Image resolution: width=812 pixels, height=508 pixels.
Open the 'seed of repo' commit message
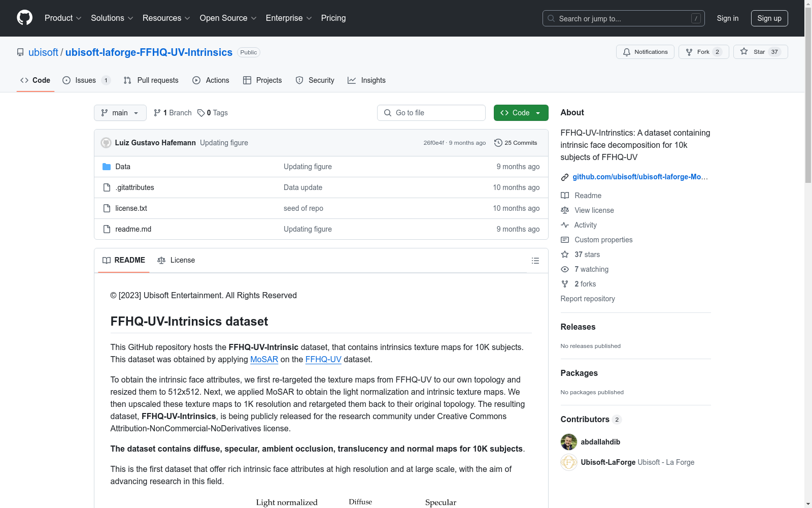coord(303,208)
